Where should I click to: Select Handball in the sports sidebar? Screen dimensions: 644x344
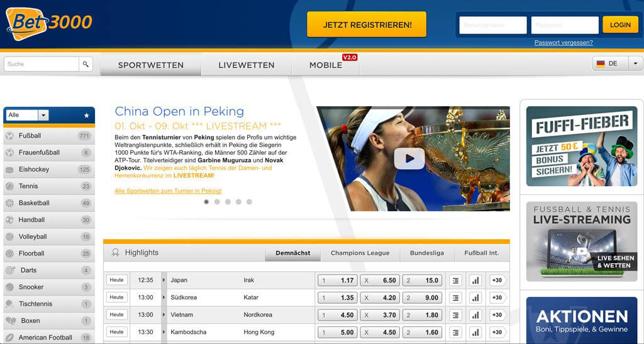(x=49, y=220)
